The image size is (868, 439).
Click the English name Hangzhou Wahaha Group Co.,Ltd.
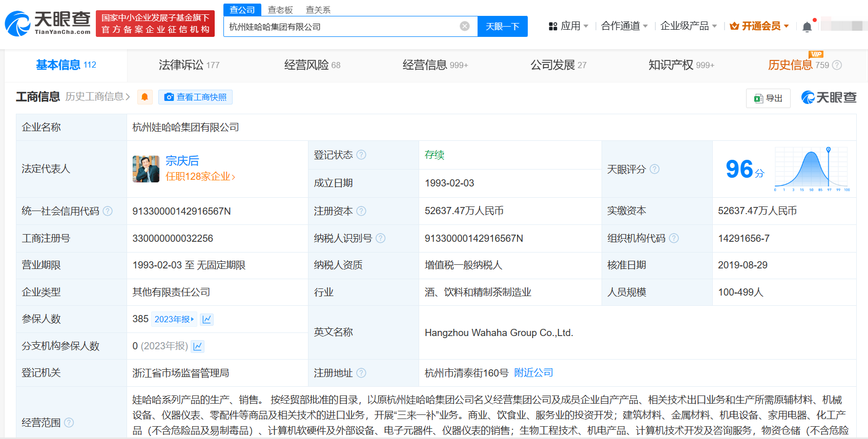coord(499,333)
